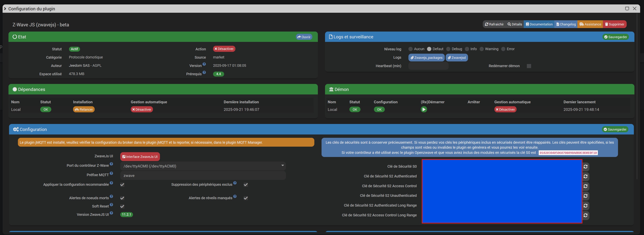Screen dimensions: 644x235
Task: Collapse the Configuration du plugin title chevron
Action: 5,9
